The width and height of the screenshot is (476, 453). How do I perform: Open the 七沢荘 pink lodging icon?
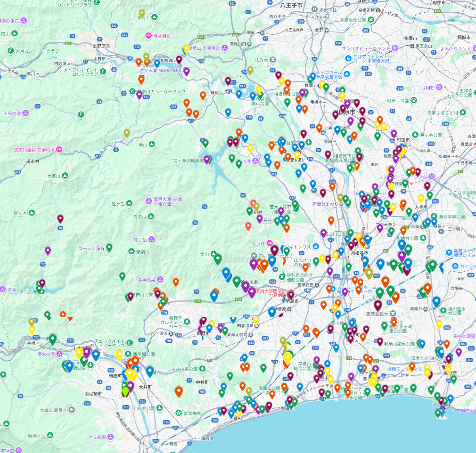pos(269,243)
